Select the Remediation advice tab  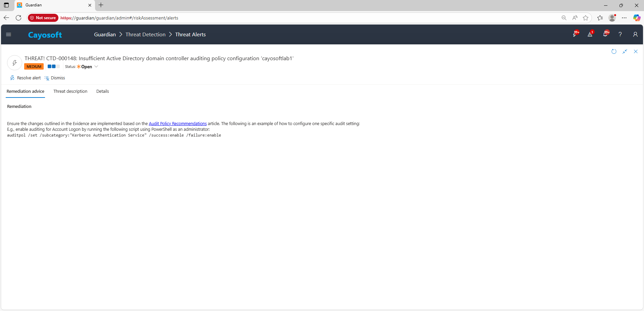pyautogui.click(x=26, y=91)
